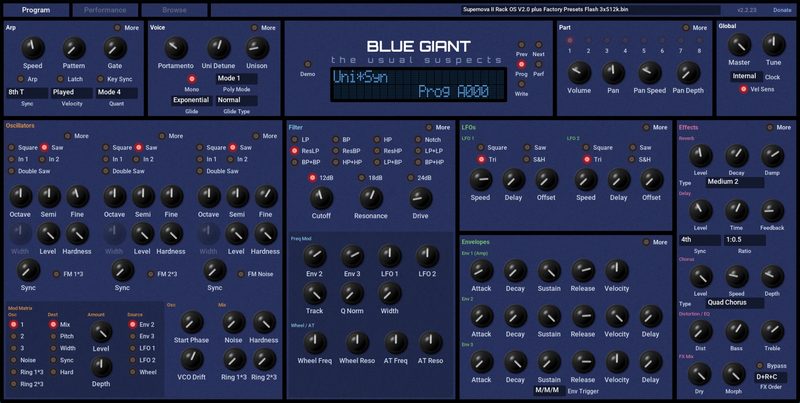Screen dimensions: 800x403
Task: Click the Arp Speed knob
Action: 33,48
